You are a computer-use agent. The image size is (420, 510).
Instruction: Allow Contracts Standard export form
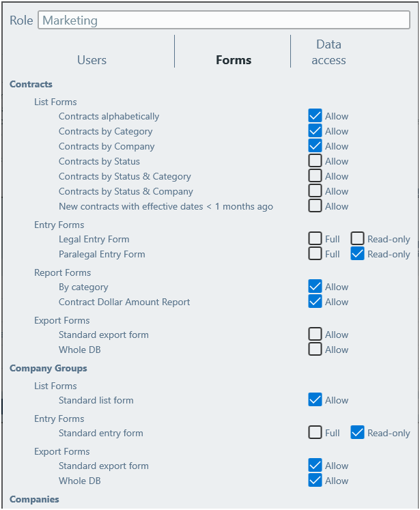pos(315,335)
